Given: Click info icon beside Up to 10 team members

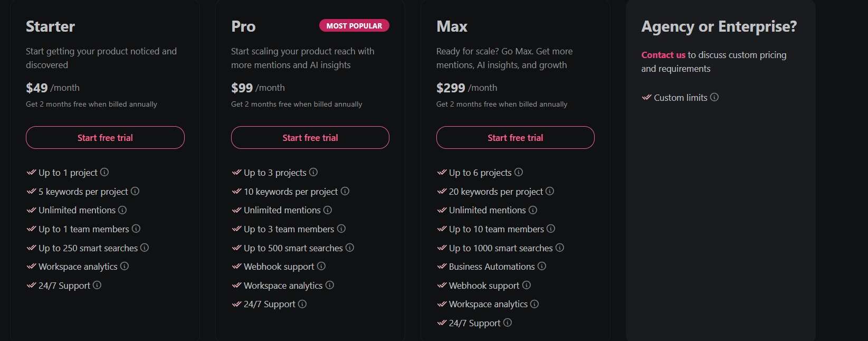Looking at the screenshot, I should [x=552, y=229].
